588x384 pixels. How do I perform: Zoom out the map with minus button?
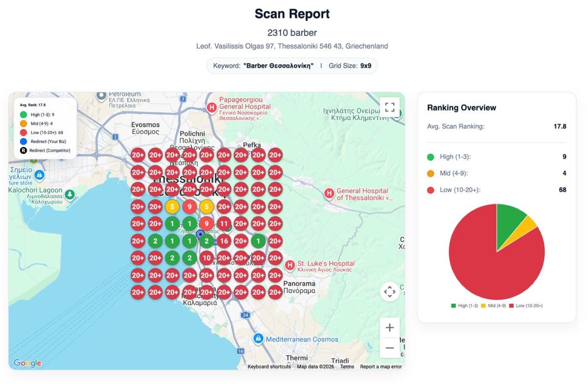(x=389, y=347)
